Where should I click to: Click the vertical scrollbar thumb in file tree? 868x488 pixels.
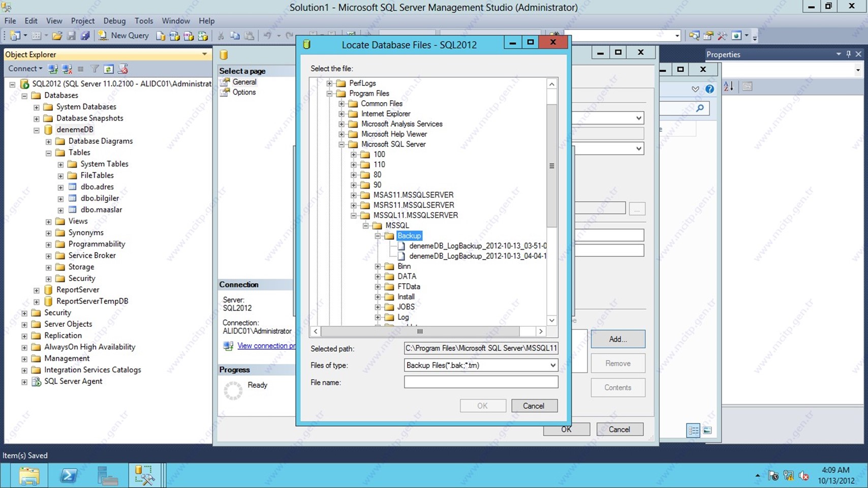point(552,166)
